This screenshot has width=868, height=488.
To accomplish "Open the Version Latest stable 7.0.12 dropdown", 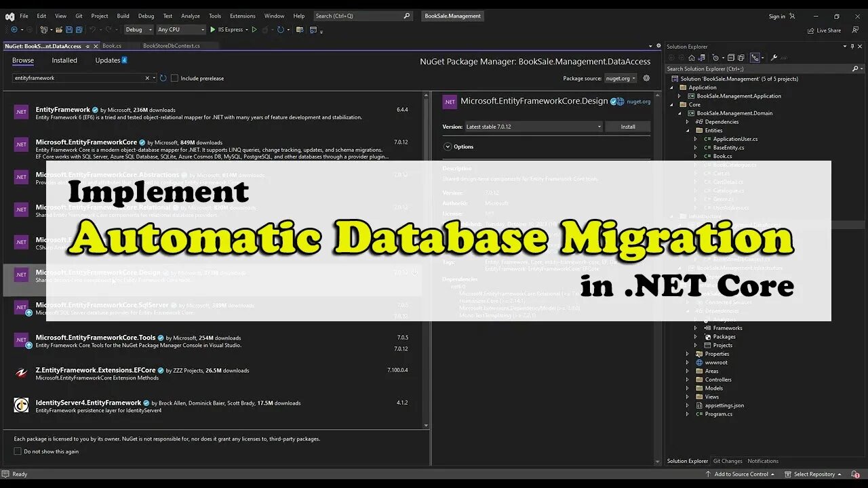I will [x=533, y=127].
